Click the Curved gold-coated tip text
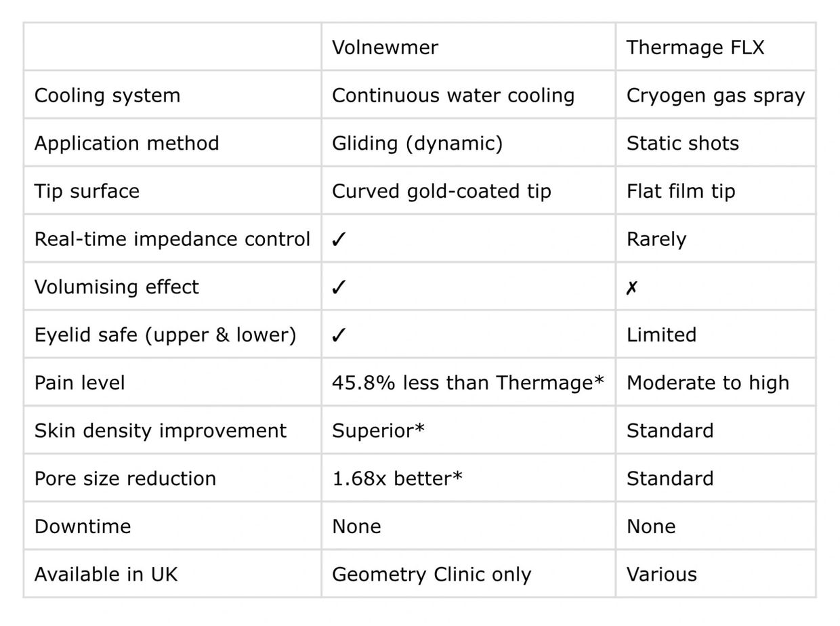840x626 pixels. click(441, 192)
